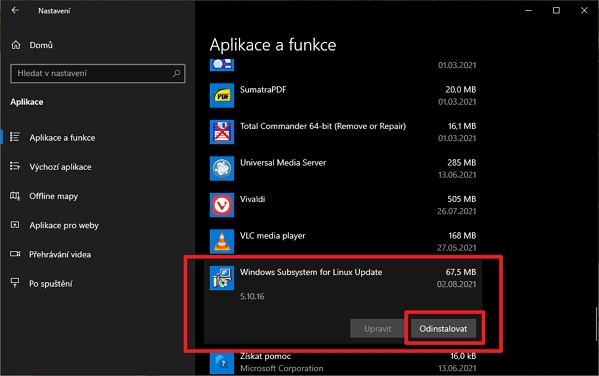This screenshot has height=376, width=599.
Task: Select Universal Media Server entry
Action: pos(283,163)
